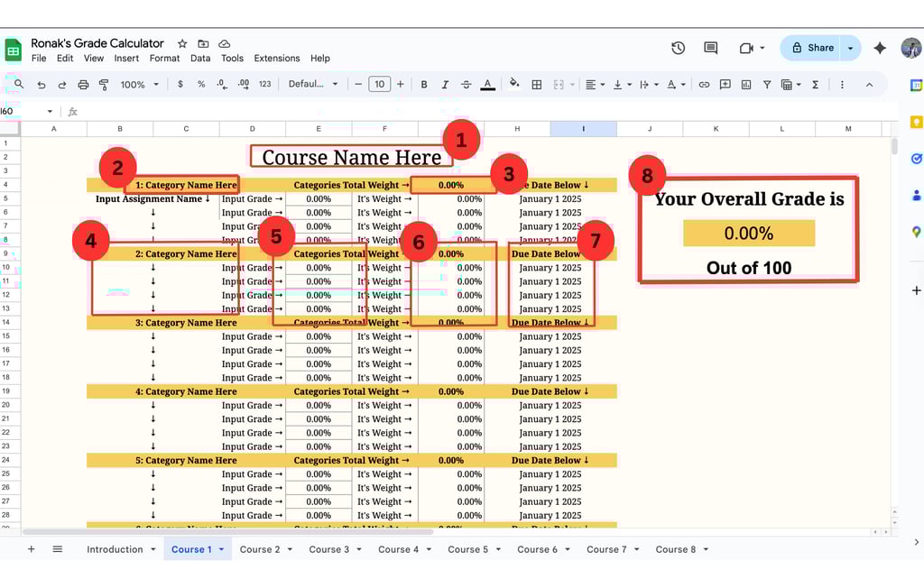Open the font family dropdown
This screenshot has width=924, height=588.
313,85
